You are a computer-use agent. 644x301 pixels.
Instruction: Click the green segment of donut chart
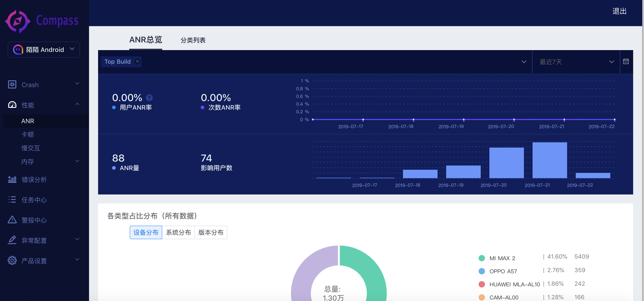tap(370, 270)
